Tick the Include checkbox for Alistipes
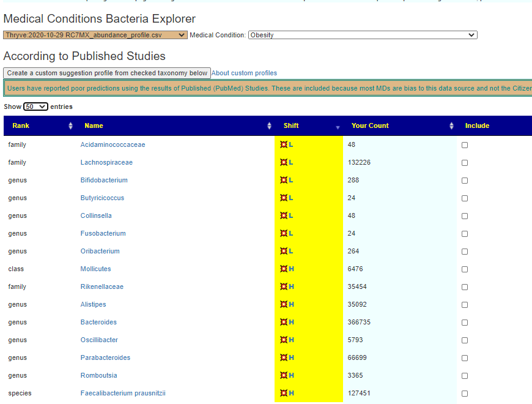532x404 pixels. click(465, 305)
